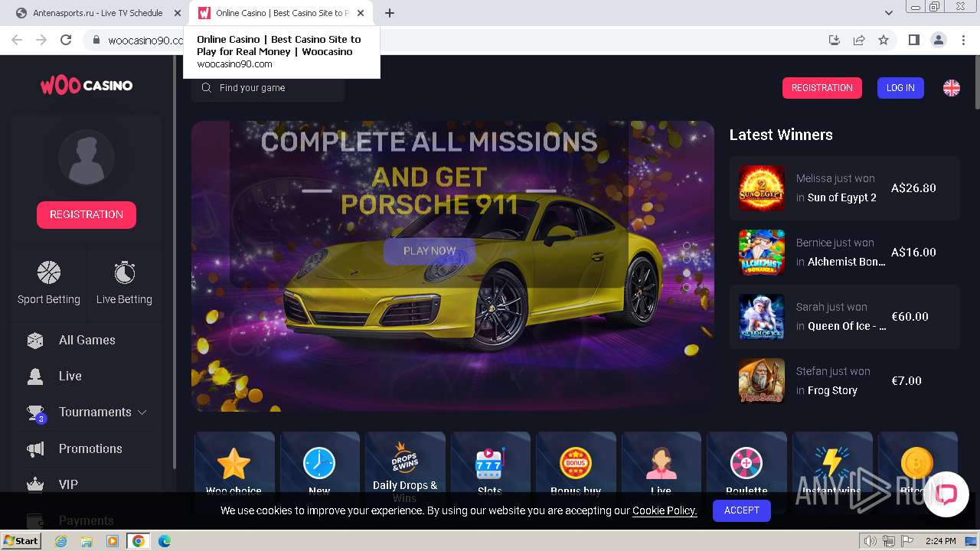Viewport: 980px width, 551px height.
Task: Close the Antenasports.ru tab
Action: [x=178, y=13]
